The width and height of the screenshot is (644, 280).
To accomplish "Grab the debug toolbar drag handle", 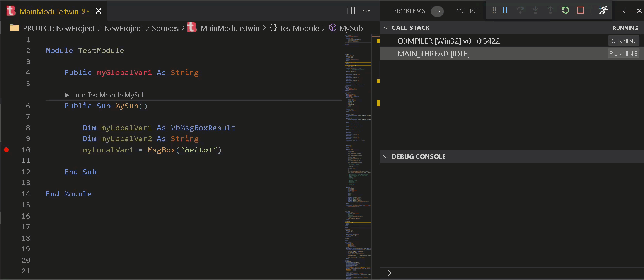I will pos(494,10).
